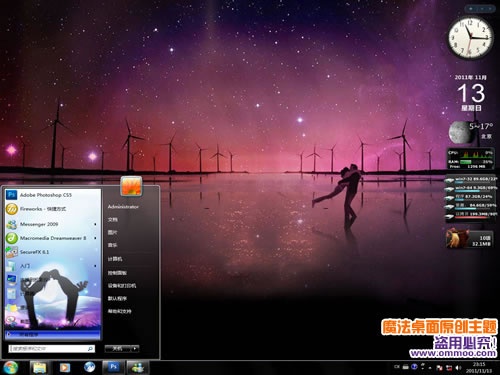Open Windows Media Player on the taskbar

[x=65, y=368]
